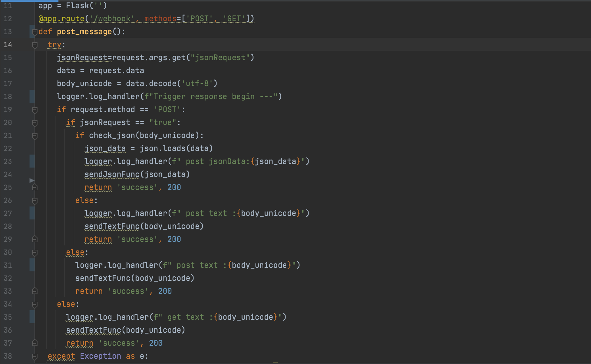Click 'sendTextFunc' call on line 32

coord(103,278)
